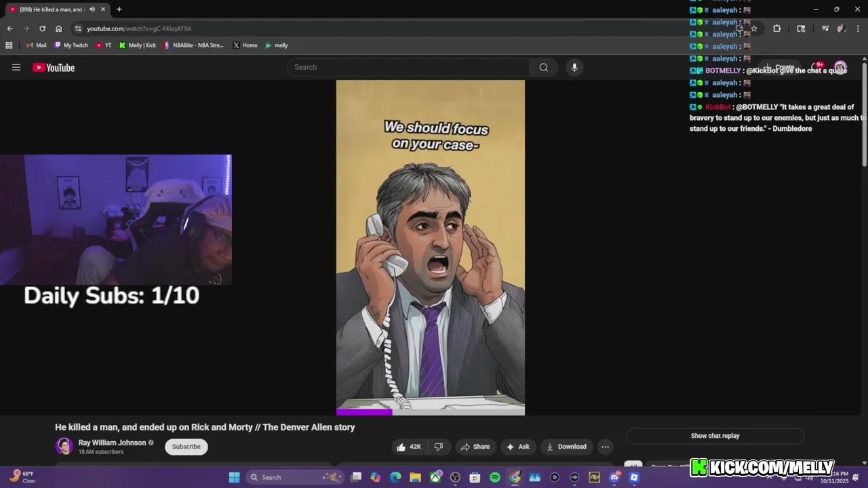
Task: Click the video title text
Action: [x=205, y=427]
